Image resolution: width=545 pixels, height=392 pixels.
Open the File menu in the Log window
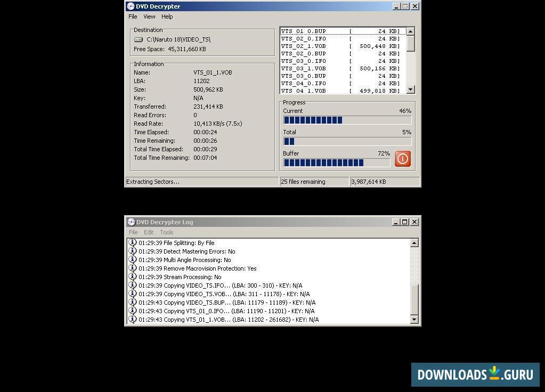[x=133, y=232]
